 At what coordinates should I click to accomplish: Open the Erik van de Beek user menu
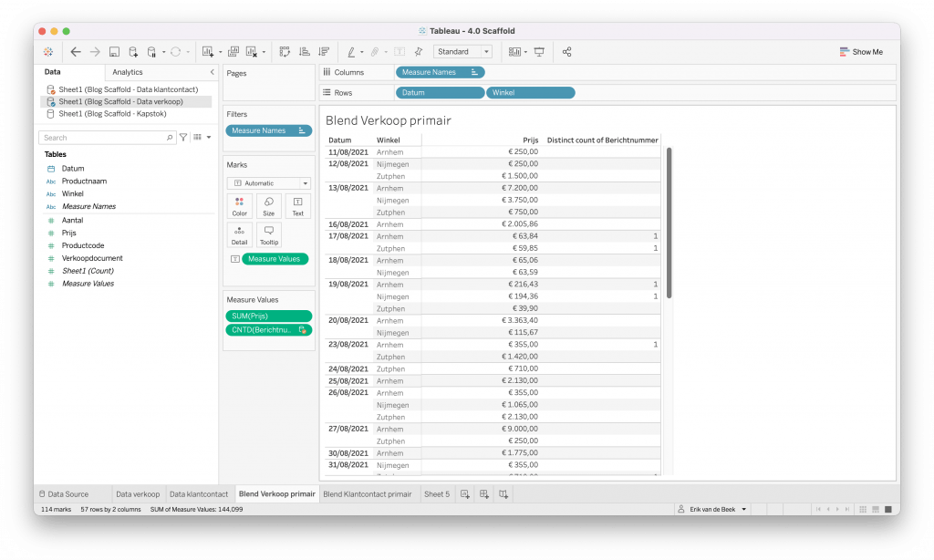[712, 509]
